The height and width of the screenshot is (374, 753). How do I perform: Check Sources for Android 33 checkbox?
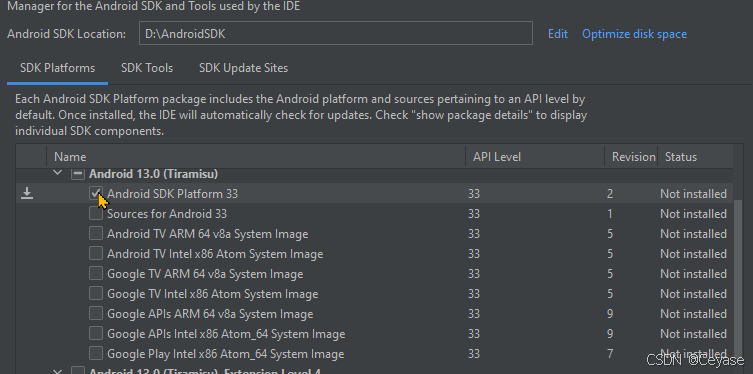(x=96, y=214)
